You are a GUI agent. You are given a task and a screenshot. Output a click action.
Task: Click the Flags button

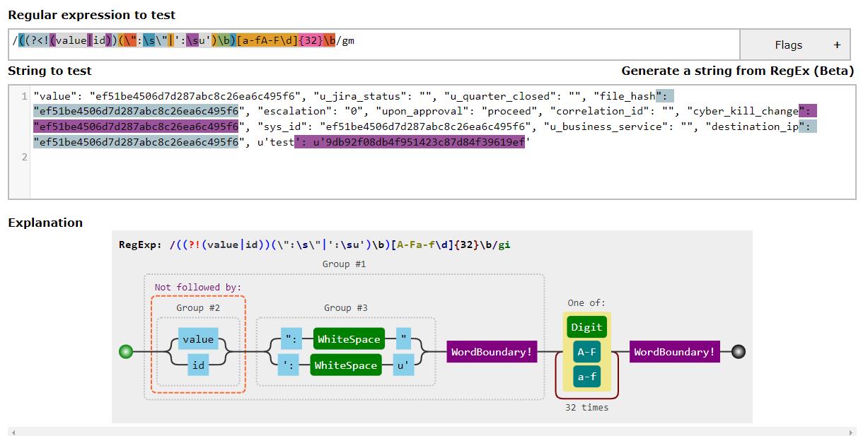pyautogui.click(x=787, y=44)
